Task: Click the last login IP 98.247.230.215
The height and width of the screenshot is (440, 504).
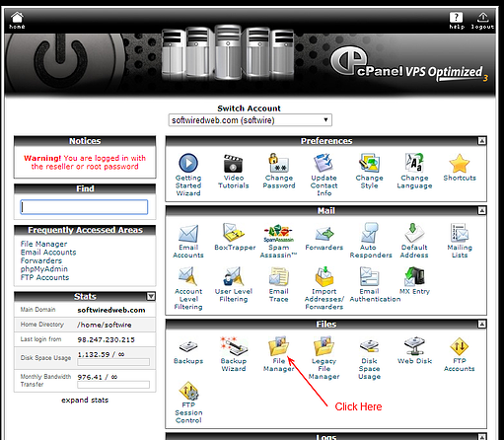Action: pos(106,339)
